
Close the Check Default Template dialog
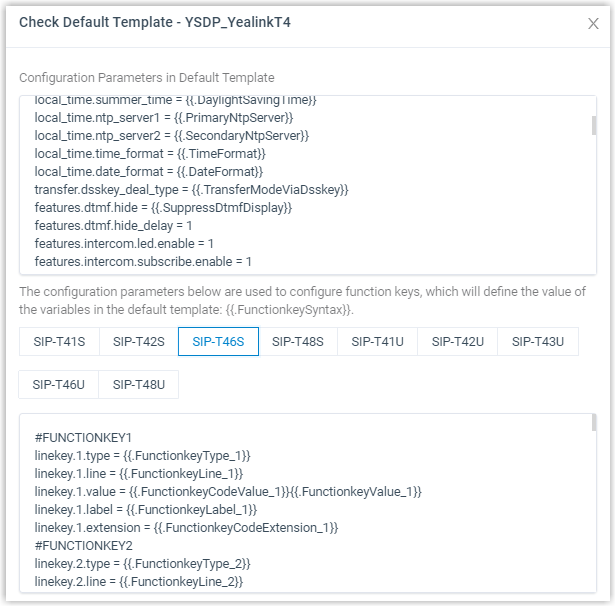(x=593, y=24)
